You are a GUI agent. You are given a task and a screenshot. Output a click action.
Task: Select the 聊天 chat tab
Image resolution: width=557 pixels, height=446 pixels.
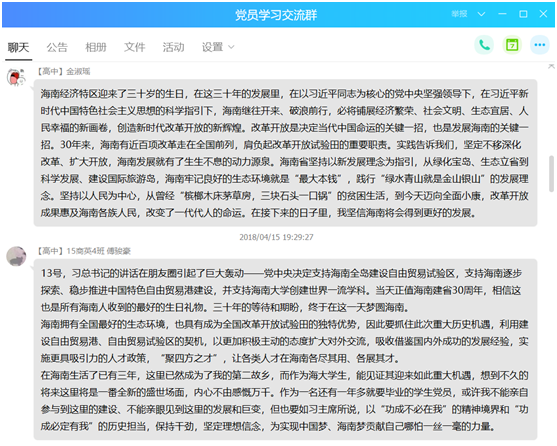(18, 47)
